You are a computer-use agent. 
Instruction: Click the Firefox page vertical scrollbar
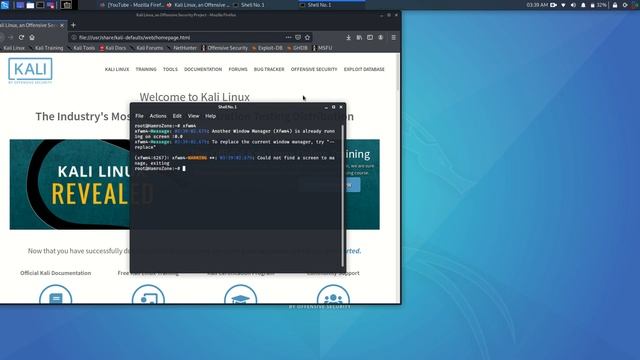(x=398, y=71)
